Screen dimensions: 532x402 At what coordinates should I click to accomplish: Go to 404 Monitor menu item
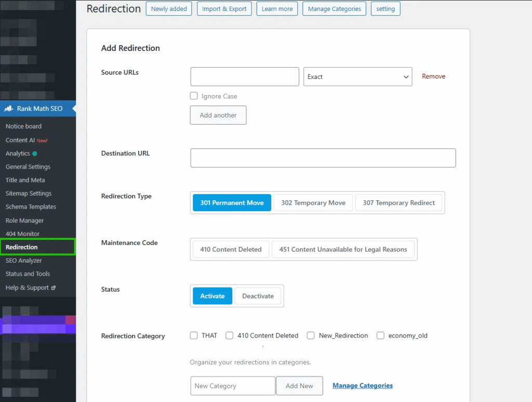tap(22, 234)
